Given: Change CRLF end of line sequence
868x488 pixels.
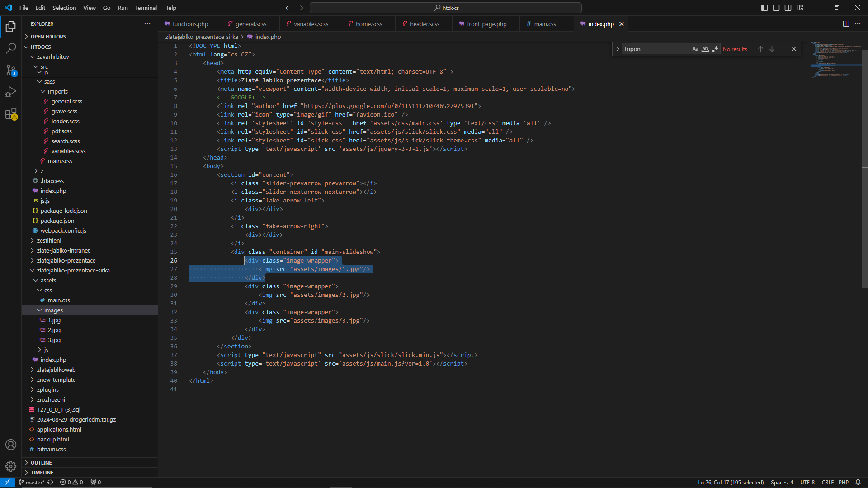Looking at the screenshot, I should (x=827, y=482).
